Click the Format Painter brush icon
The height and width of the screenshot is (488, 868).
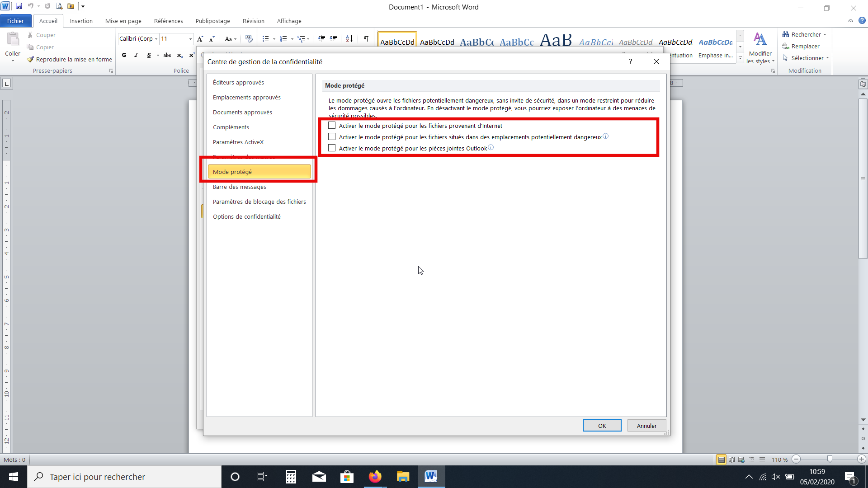(x=30, y=59)
